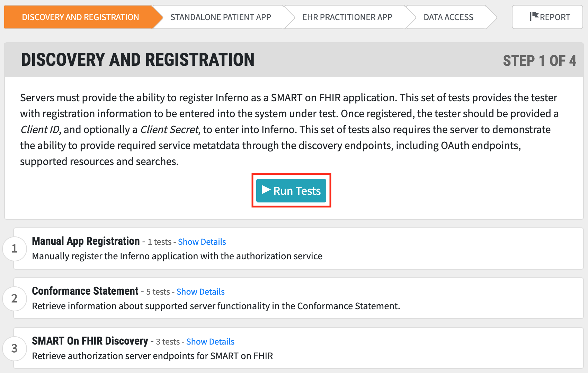Click the '1 tests' count text
This screenshot has width=588, height=373.
point(160,242)
